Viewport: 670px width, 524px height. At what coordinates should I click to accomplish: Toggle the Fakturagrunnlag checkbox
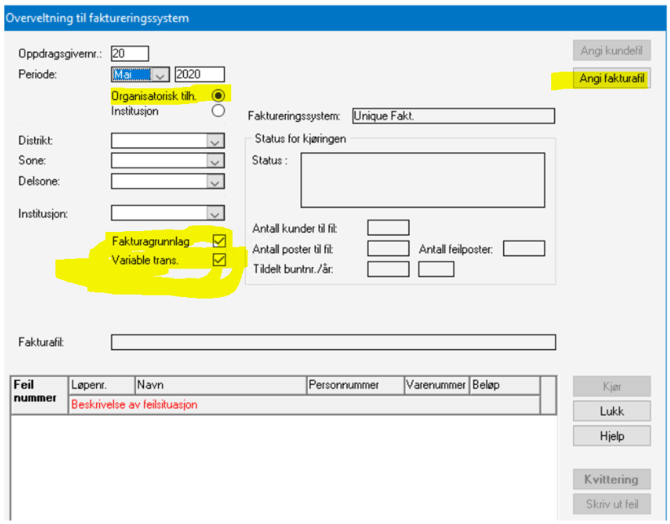[x=219, y=241]
